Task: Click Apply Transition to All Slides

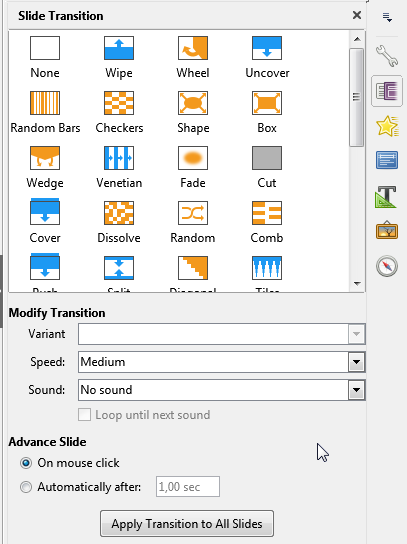Action: (187, 524)
